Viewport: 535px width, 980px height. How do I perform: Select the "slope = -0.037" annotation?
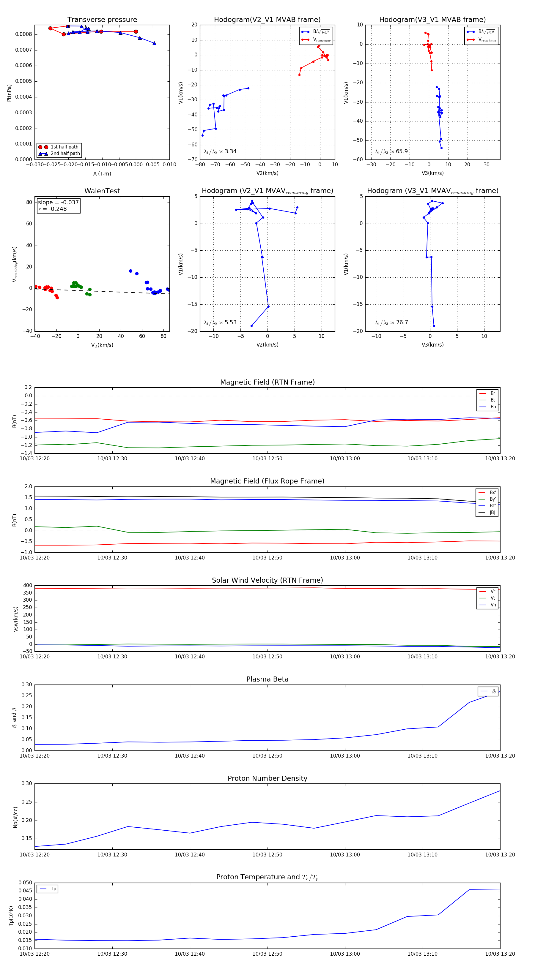click(x=58, y=203)
